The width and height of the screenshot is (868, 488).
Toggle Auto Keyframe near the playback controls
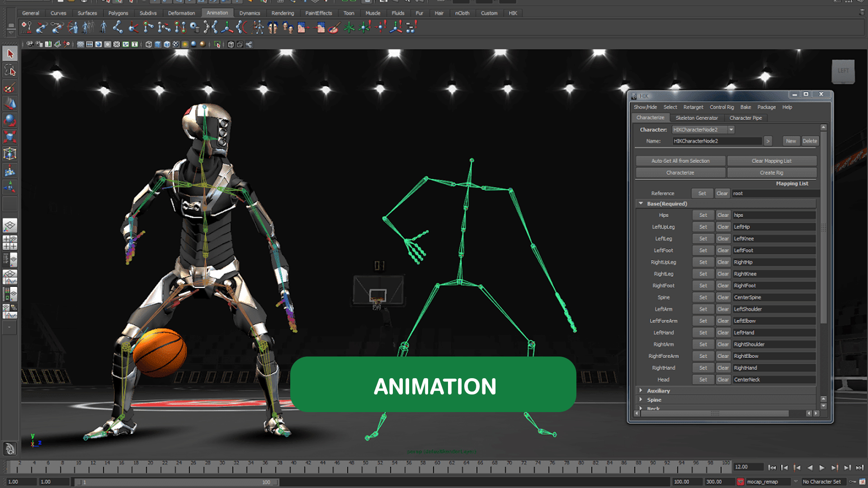852,482
